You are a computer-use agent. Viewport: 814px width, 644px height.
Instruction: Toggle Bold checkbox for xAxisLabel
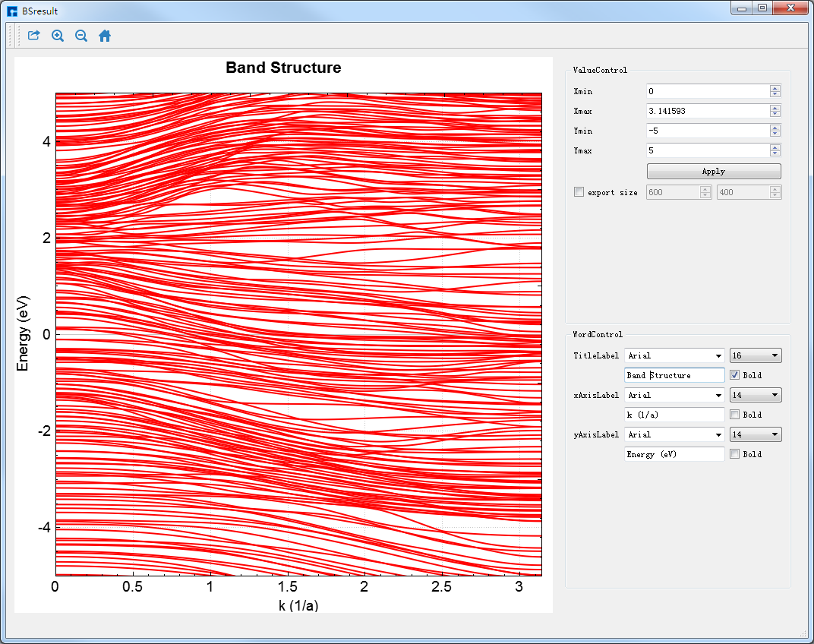tap(734, 415)
